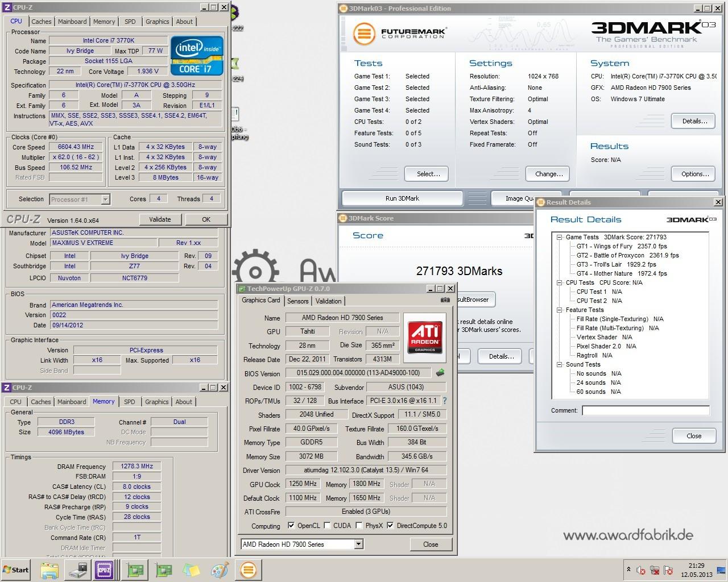Click the ATI Radeon logo in GPU-Z
728x582 pixels.
[x=424, y=338]
